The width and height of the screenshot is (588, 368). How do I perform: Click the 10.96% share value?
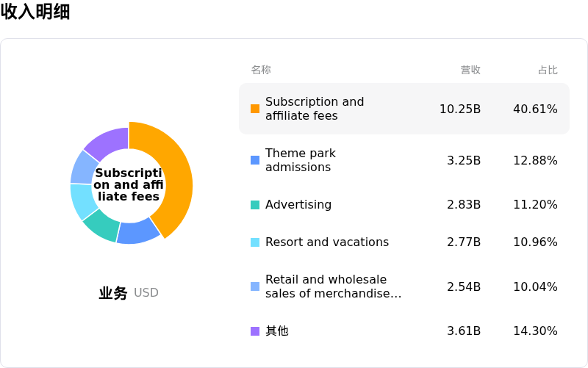(x=535, y=242)
